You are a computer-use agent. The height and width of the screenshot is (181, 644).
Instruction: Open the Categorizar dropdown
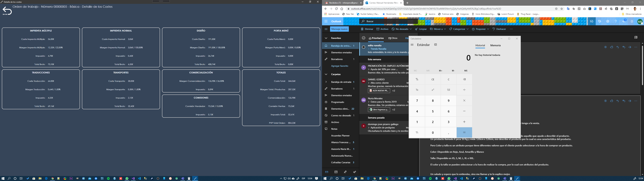459,29
